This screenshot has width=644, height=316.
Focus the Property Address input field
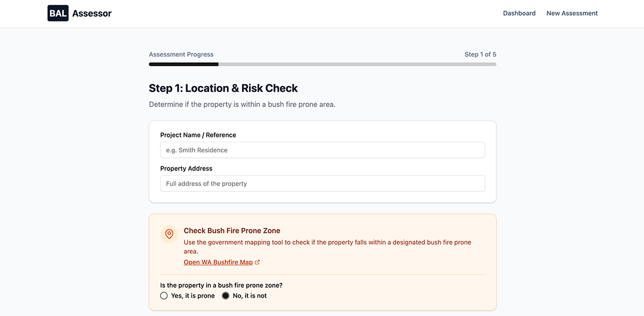point(322,183)
